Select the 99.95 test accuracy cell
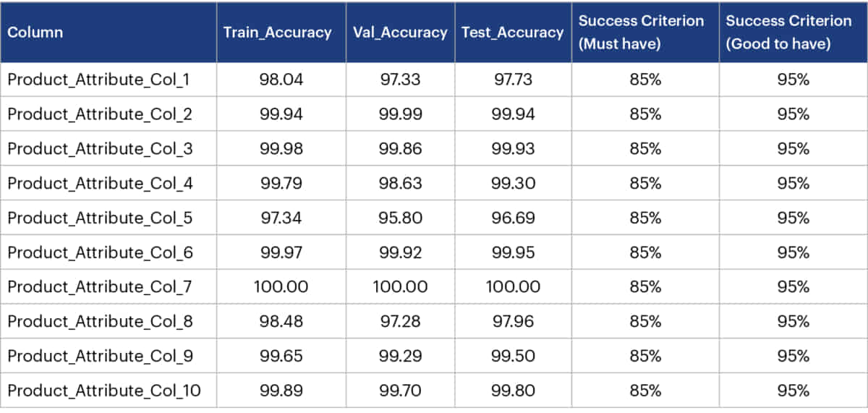The height and width of the screenshot is (413, 868). pyautogui.click(x=513, y=252)
